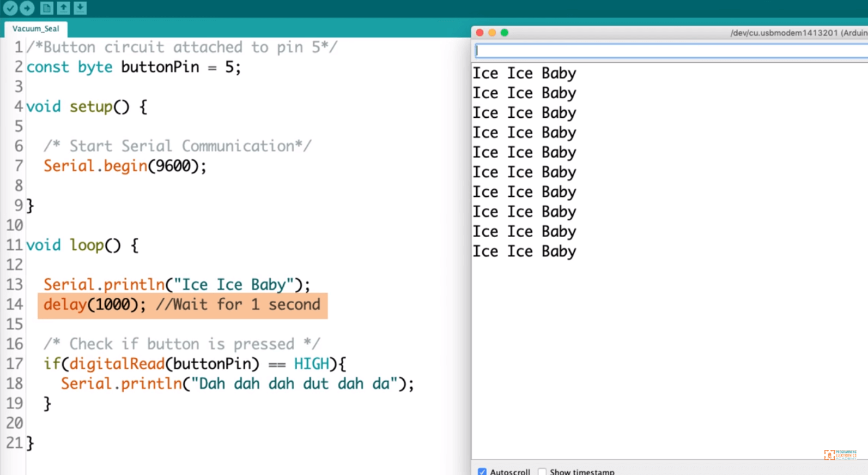Click the Dah dah dah println line
The width and height of the screenshot is (868, 475).
pyautogui.click(x=238, y=383)
